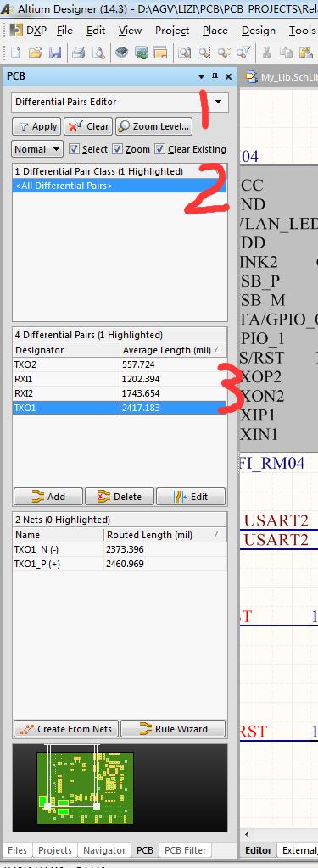Click the cut scissors toolbar icon
Image resolution: width=318 pixels, height=868 pixels.
point(267,53)
